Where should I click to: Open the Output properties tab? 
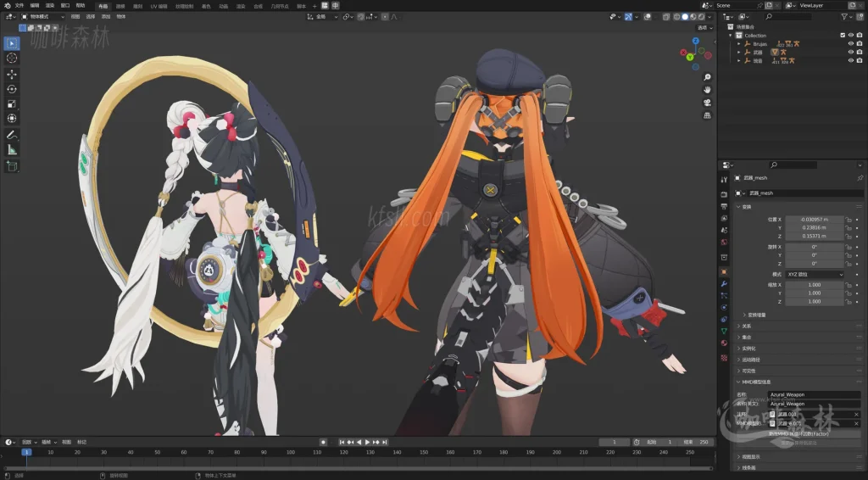pyautogui.click(x=724, y=207)
